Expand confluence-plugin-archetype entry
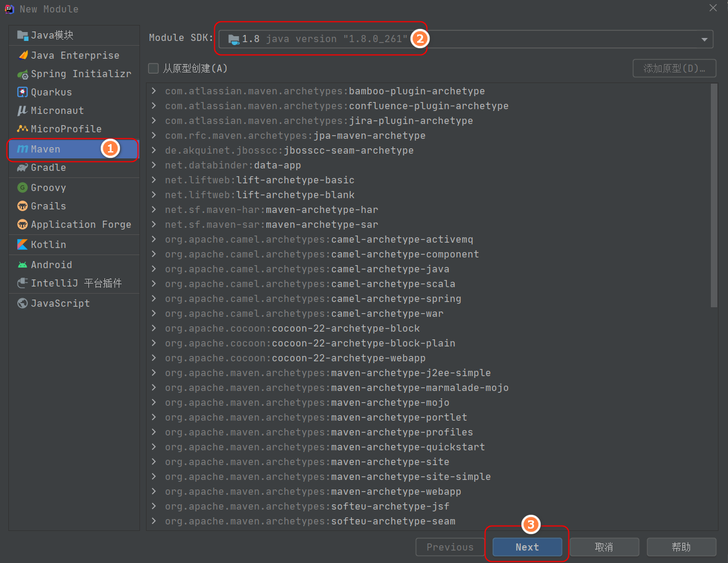The image size is (728, 563). tap(154, 106)
